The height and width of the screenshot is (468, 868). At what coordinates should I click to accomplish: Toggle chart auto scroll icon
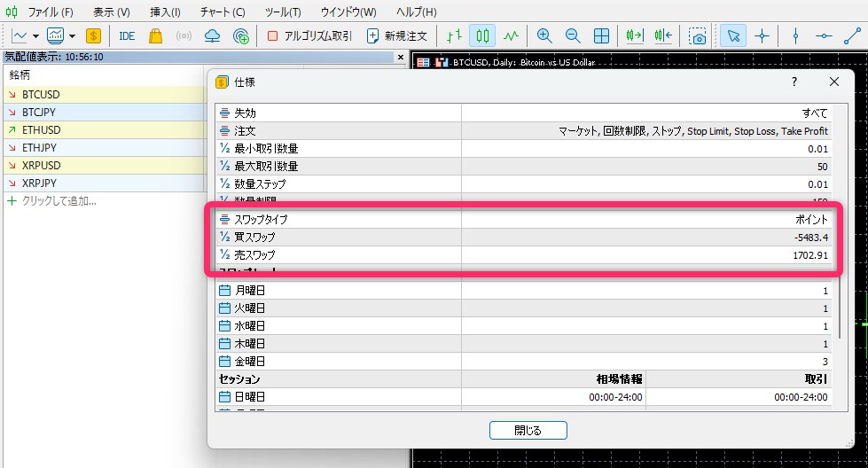(x=635, y=36)
